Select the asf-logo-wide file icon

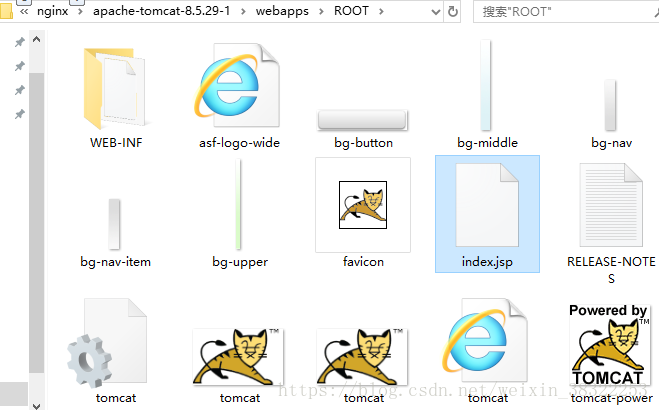pos(237,85)
